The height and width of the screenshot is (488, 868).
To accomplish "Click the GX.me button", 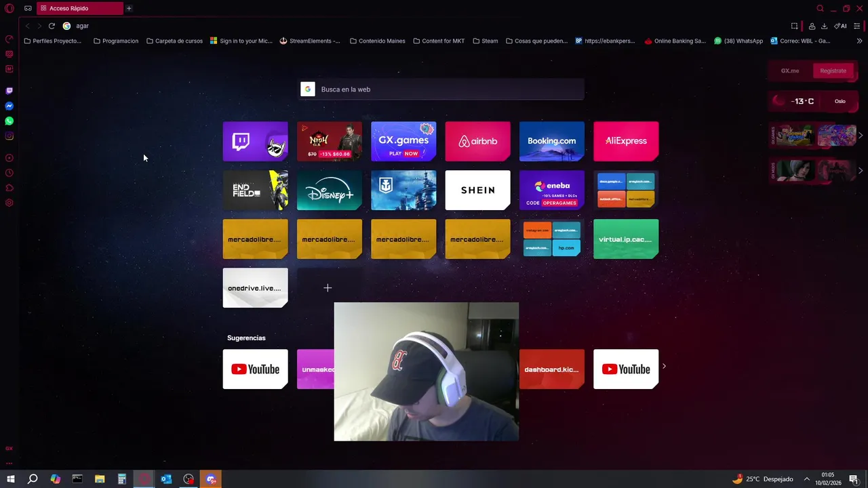I will coord(790,70).
